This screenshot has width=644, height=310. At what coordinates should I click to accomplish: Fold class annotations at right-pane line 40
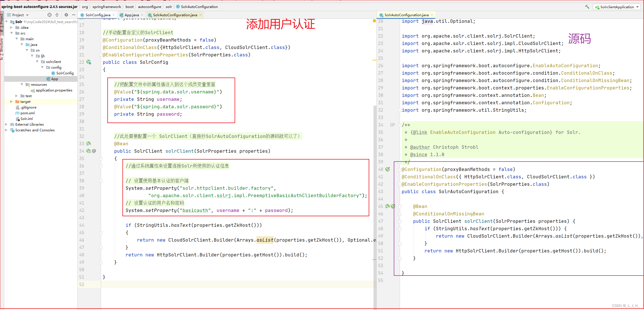[x=400, y=169]
